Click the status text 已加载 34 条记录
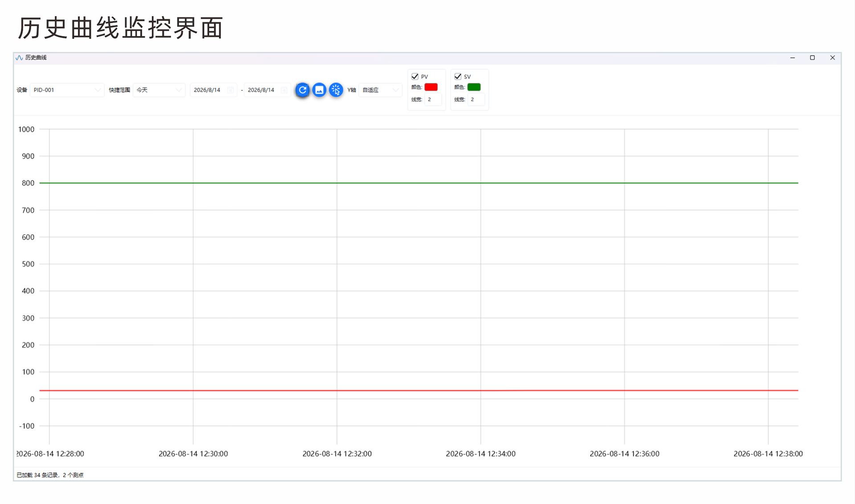 tap(37, 475)
